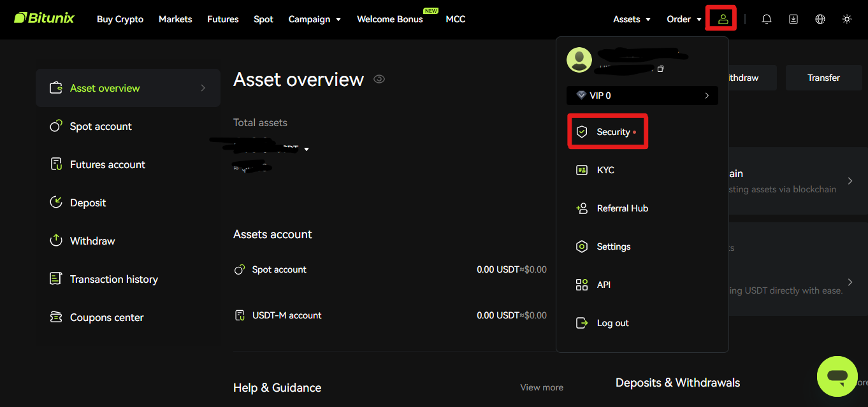
Task: Click the Help & Guidance heading
Action: click(277, 388)
